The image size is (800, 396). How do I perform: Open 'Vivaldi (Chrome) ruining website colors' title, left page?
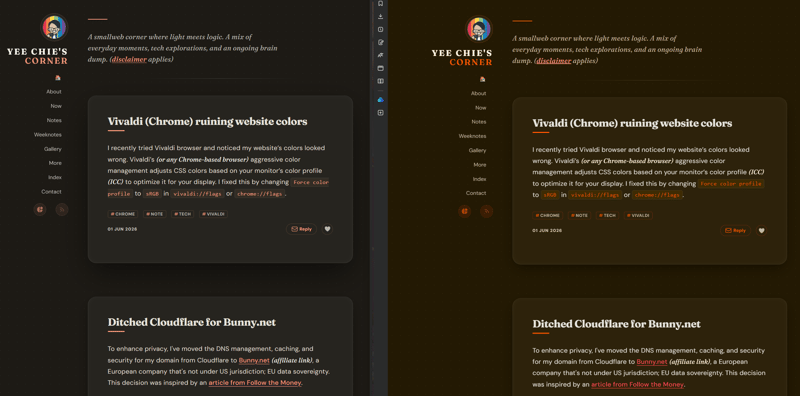(x=207, y=122)
